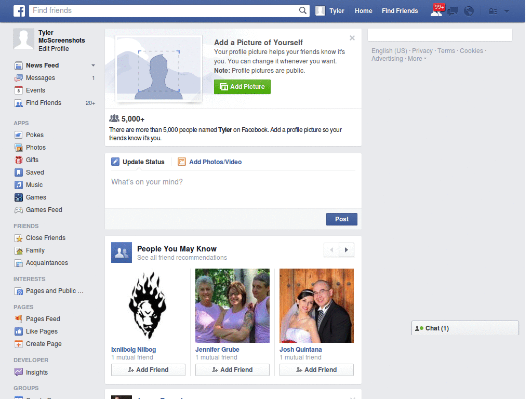Open Home in the top navigation
The image size is (532, 399).
(363, 11)
